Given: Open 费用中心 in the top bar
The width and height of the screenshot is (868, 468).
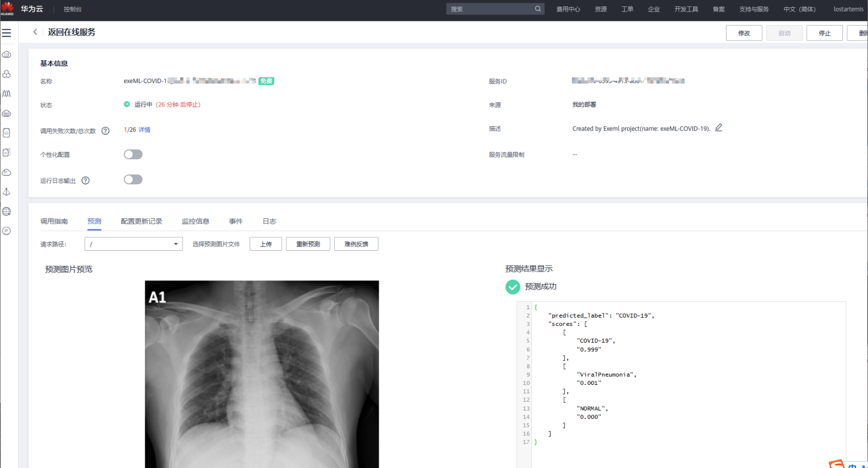Looking at the screenshot, I should tap(568, 9).
